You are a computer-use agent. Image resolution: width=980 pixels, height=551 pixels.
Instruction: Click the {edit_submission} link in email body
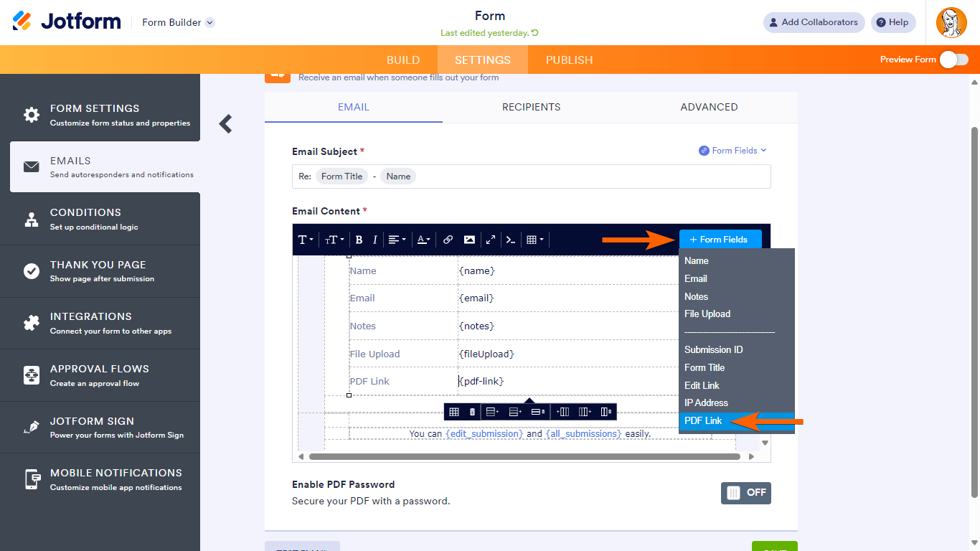pos(484,434)
